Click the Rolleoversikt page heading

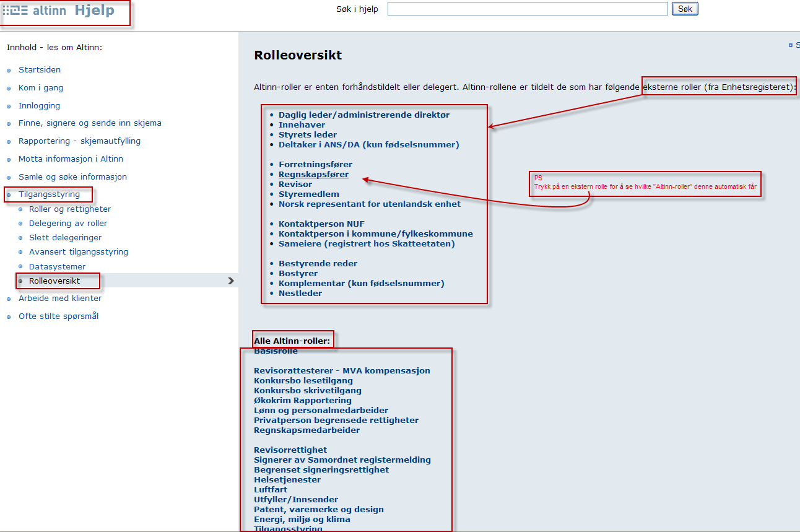[298, 56]
